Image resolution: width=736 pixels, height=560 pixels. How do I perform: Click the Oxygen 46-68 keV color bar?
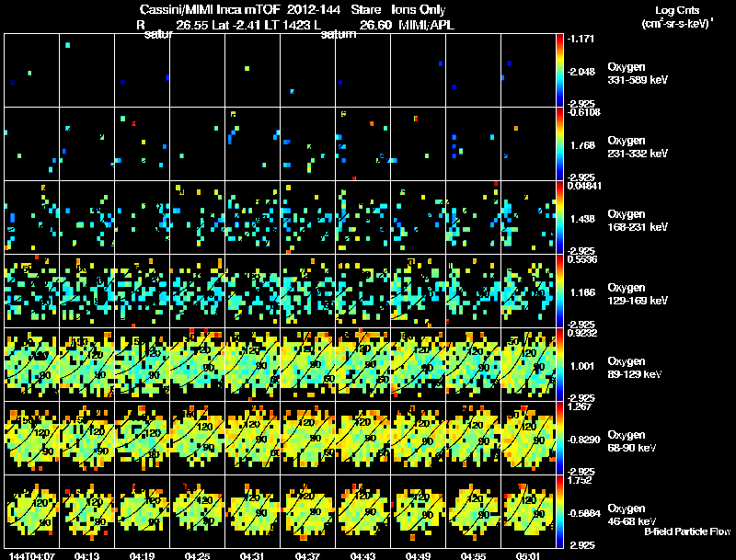click(559, 511)
